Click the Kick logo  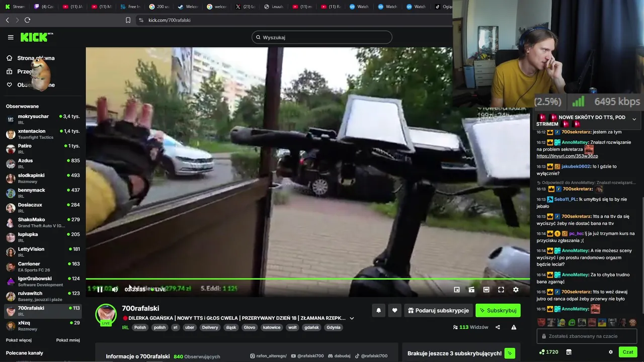click(36, 37)
